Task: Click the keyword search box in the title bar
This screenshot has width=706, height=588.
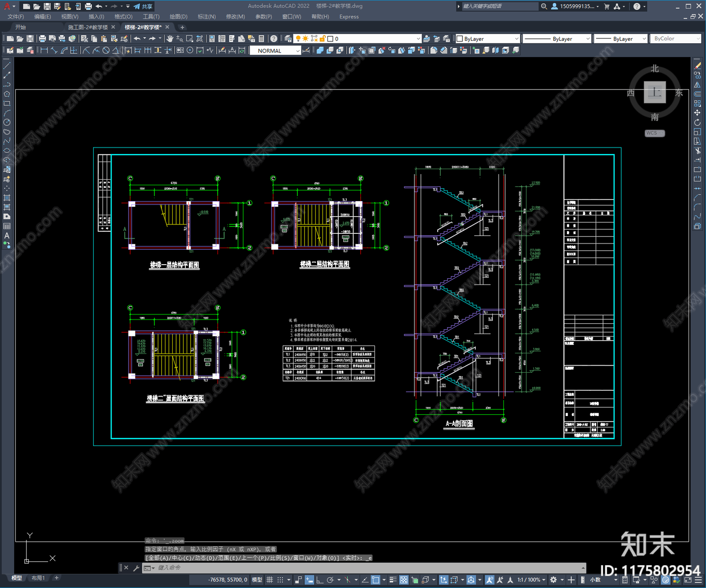Action: pyautogui.click(x=499, y=6)
